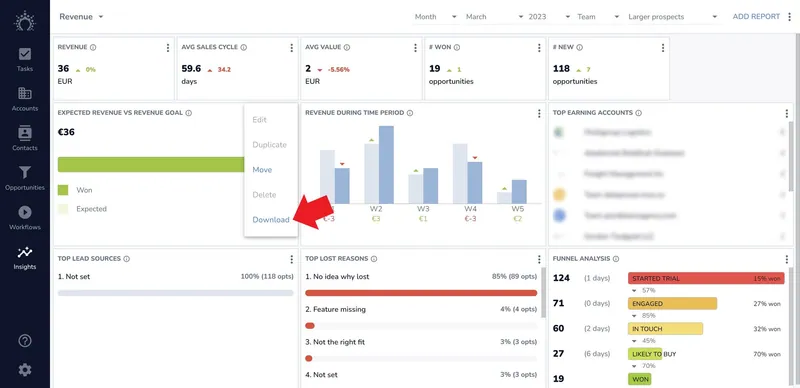This screenshot has width=800, height=388.
Task: Open the Avg Sales Cycle card menu
Action: click(291, 47)
